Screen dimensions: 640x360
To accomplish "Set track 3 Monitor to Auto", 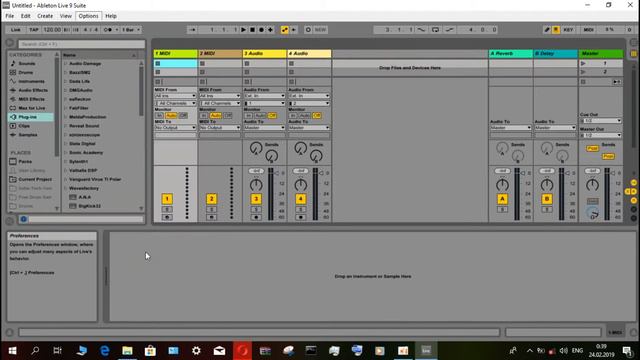I will coord(260,116).
